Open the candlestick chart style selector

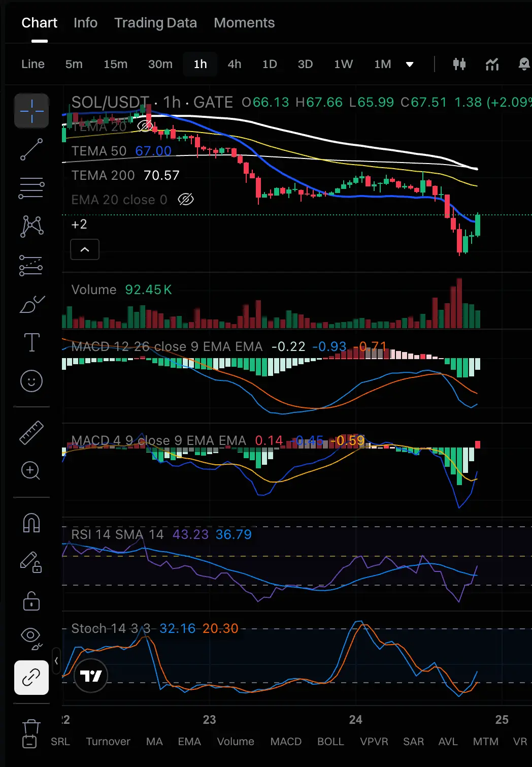point(459,64)
